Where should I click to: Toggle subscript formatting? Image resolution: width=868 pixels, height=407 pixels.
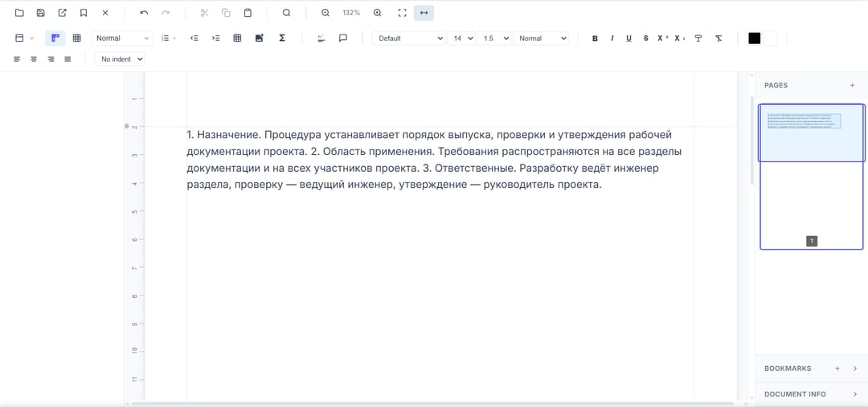tap(679, 39)
